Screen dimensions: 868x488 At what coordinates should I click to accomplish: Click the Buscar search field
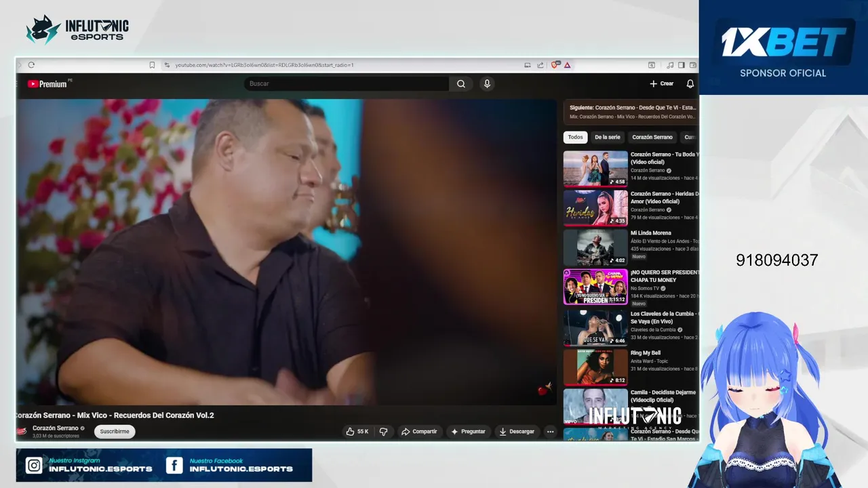point(347,83)
